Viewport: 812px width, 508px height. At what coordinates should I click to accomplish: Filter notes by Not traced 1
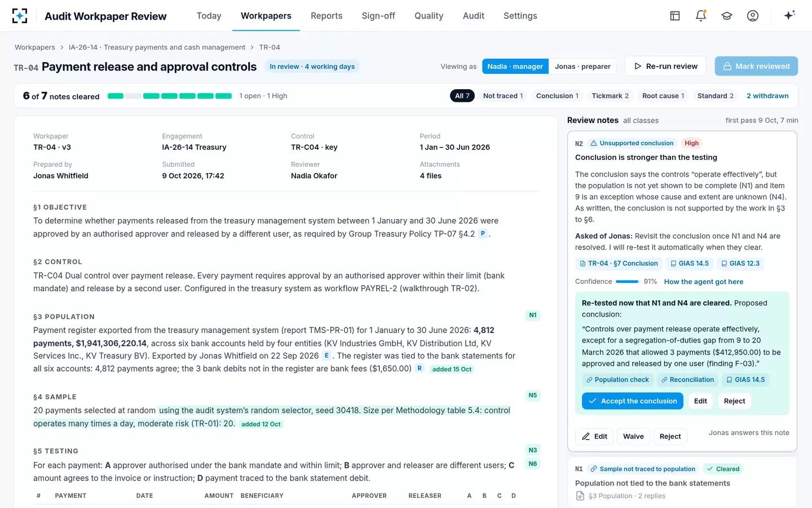[503, 96]
